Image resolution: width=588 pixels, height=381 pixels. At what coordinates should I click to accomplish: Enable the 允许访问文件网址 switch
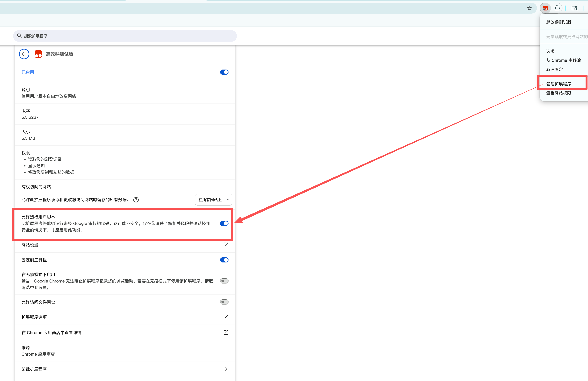[224, 302]
